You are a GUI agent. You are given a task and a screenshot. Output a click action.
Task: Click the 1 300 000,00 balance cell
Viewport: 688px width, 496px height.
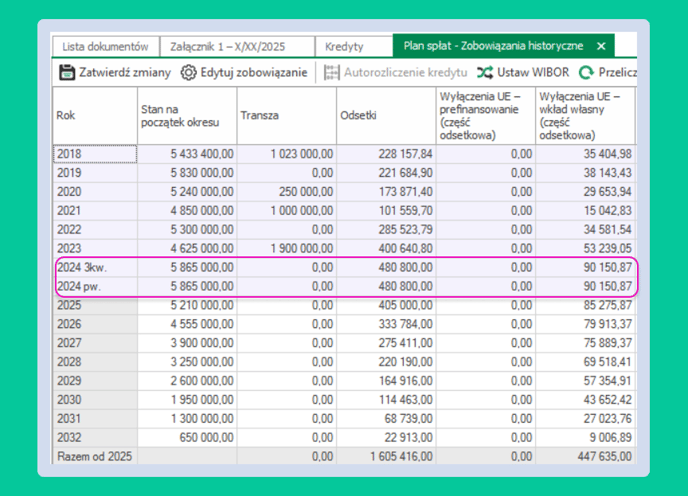pyautogui.click(x=187, y=418)
